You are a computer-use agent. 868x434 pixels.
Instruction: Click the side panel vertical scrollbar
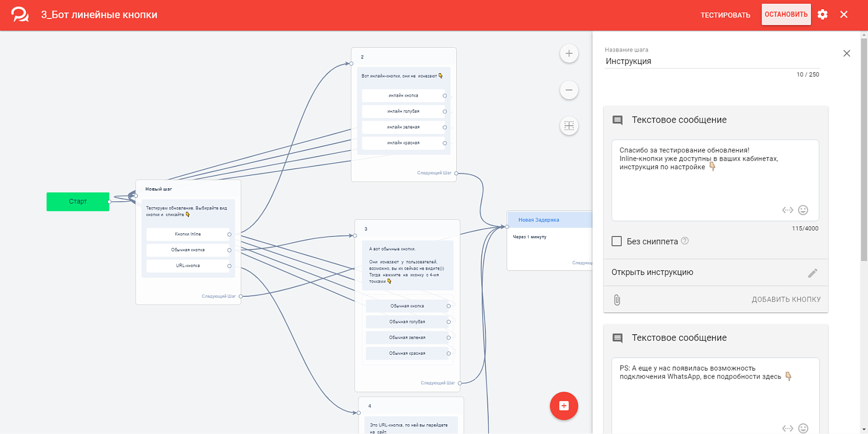coord(864,146)
